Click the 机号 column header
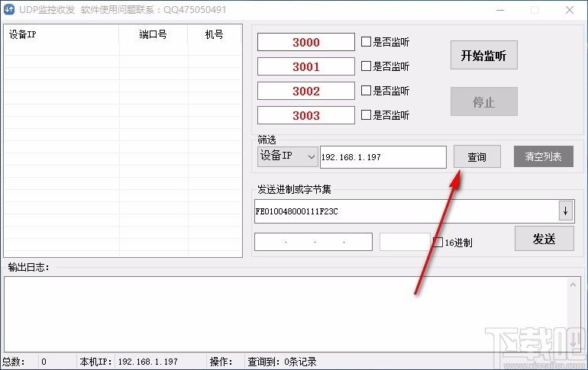The height and width of the screenshot is (370, 588). (x=215, y=35)
